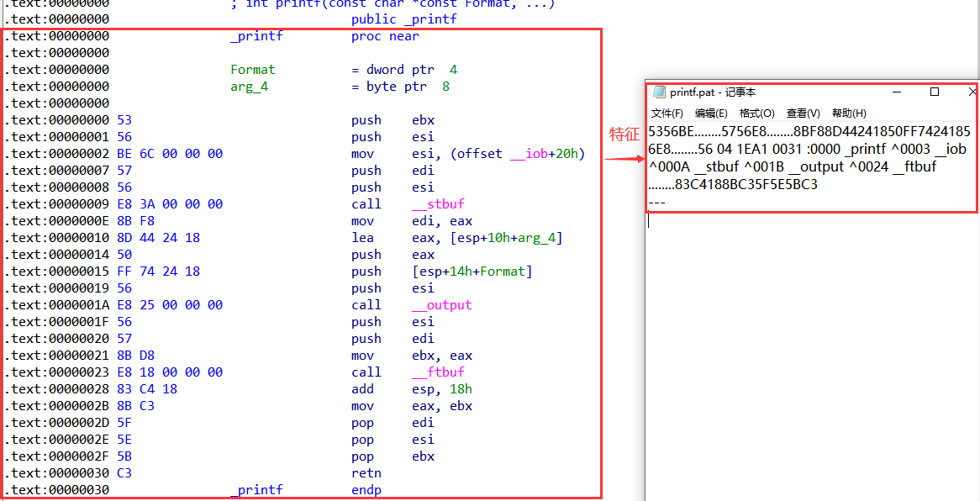This screenshot has height=501, width=980.
Task: Click _printf name on proc near line
Action: [x=256, y=36]
